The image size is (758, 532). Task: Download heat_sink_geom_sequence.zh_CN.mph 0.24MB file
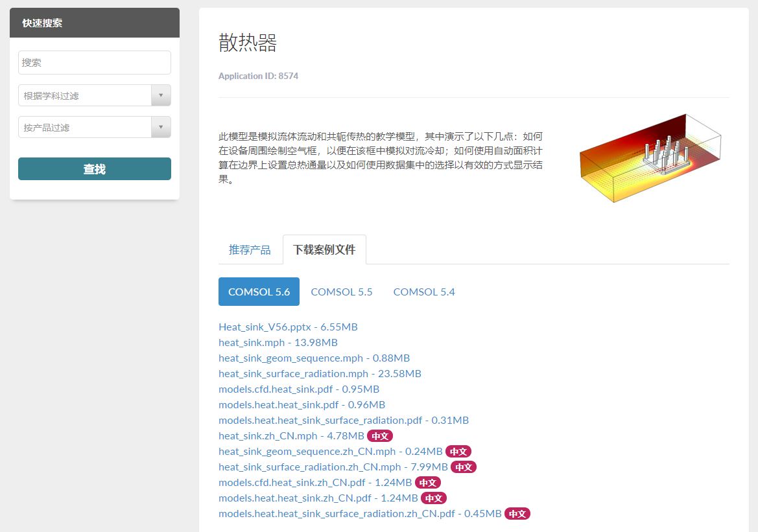pos(330,451)
